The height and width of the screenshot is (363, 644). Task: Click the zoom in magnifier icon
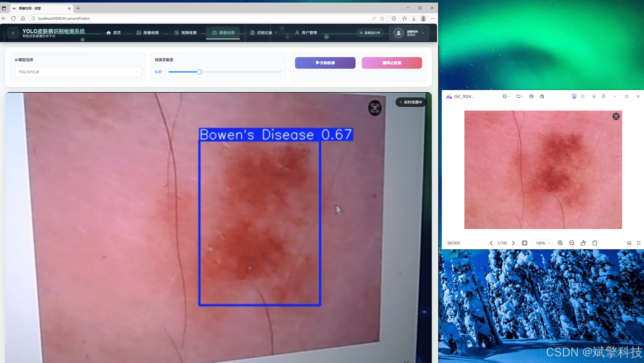click(x=560, y=243)
